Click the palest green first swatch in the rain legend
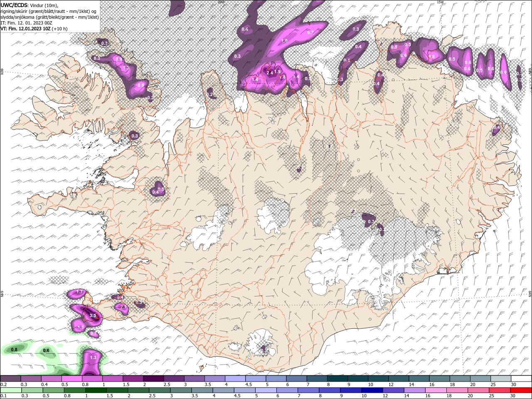 (11, 390)
